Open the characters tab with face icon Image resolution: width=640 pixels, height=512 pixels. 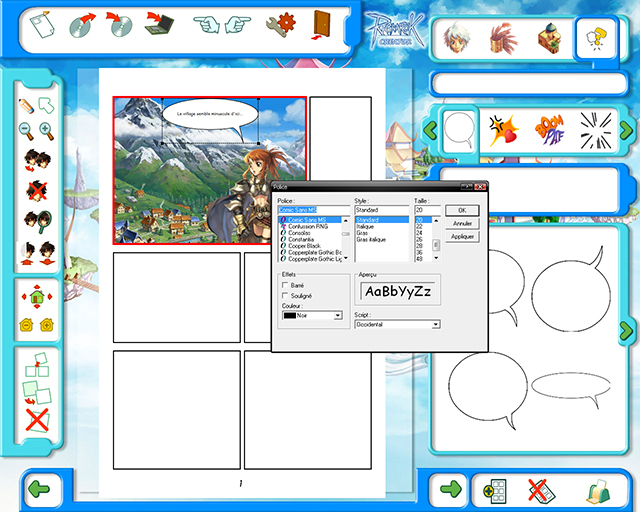point(456,38)
